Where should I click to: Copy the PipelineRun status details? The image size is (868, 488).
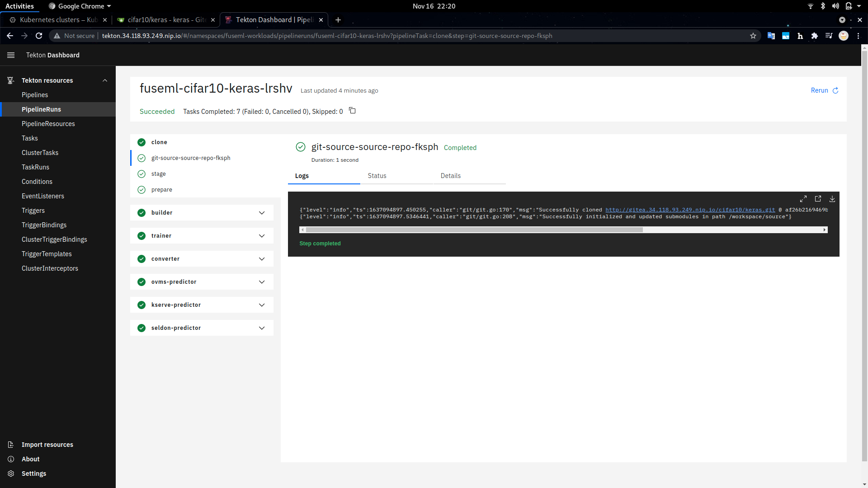point(352,110)
